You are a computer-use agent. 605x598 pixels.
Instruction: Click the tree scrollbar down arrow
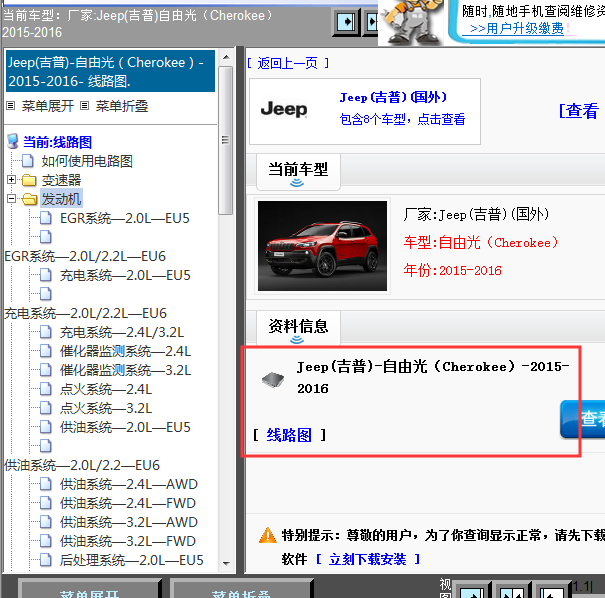coord(226,563)
